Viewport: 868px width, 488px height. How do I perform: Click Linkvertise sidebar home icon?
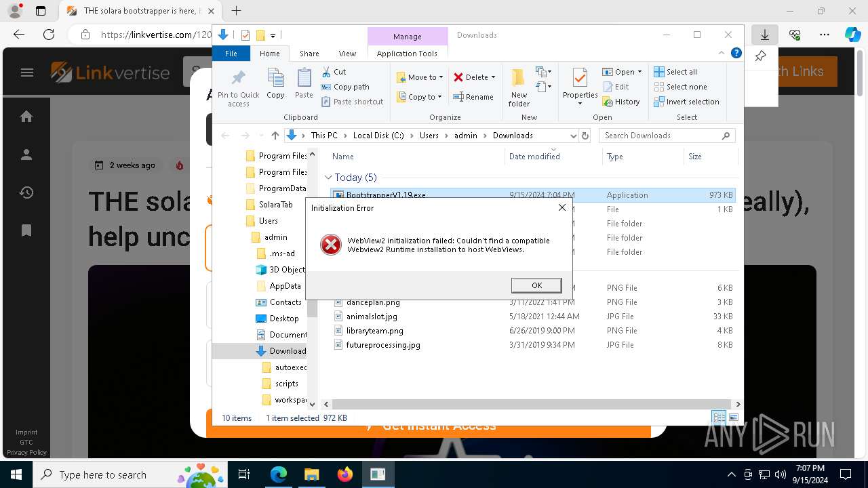click(x=26, y=117)
